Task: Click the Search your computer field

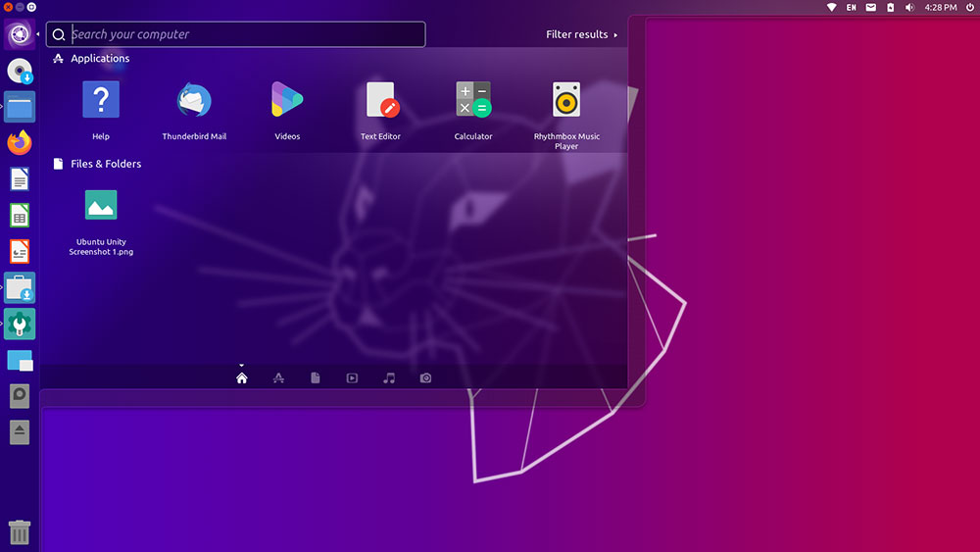Action: [x=235, y=34]
